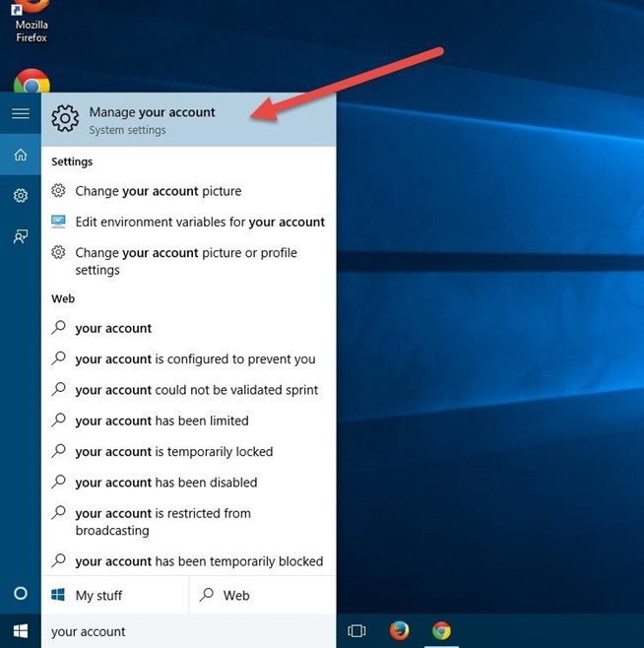Open the Windows Start button
This screenshot has width=644, height=648.
tap(20, 630)
